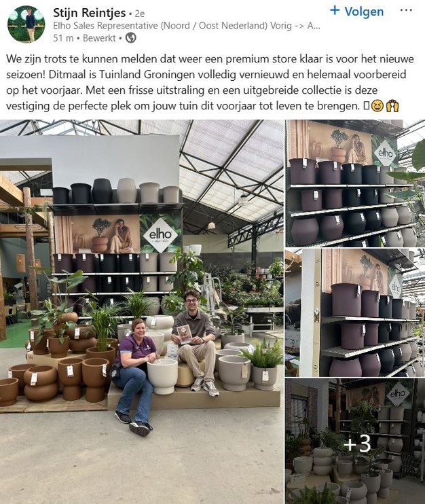Click the 2e connection degree label
Image resolution: width=425 pixels, height=504 pixels.
tap(139, 14)
